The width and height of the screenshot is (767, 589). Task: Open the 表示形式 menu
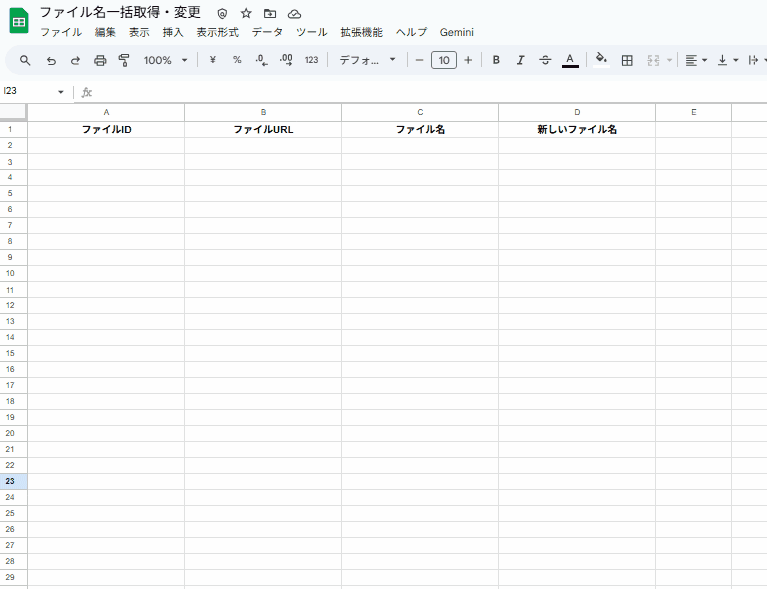tap(218, 32)
